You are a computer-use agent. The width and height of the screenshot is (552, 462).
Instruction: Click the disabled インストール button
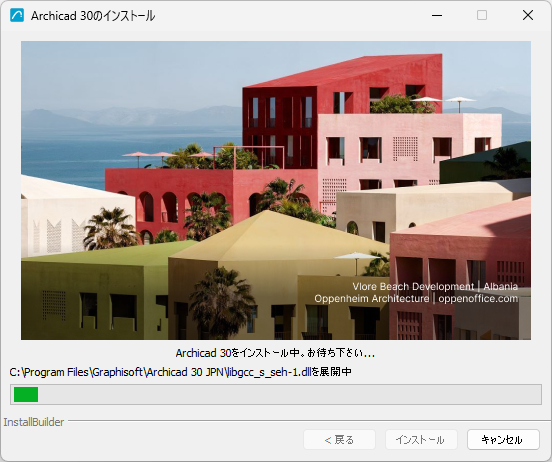coord(421,439)
